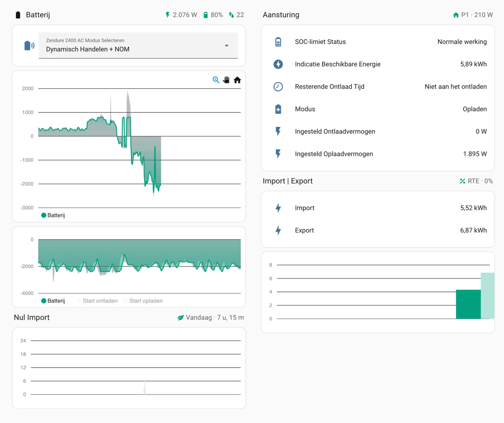The width and height of the screenshot is (504, 423).
Task: Click the 'Nul Import' heading
Action: [32, 317]
